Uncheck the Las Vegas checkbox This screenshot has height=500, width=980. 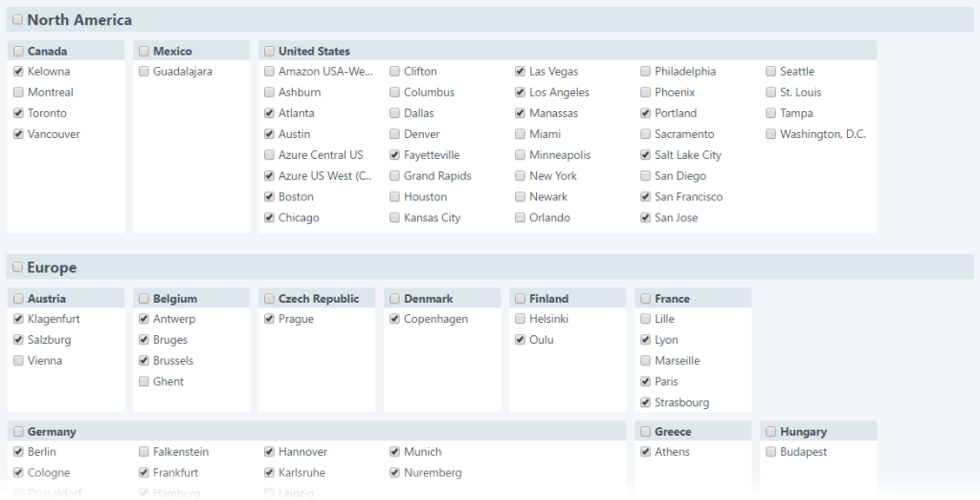click(520, 71)
